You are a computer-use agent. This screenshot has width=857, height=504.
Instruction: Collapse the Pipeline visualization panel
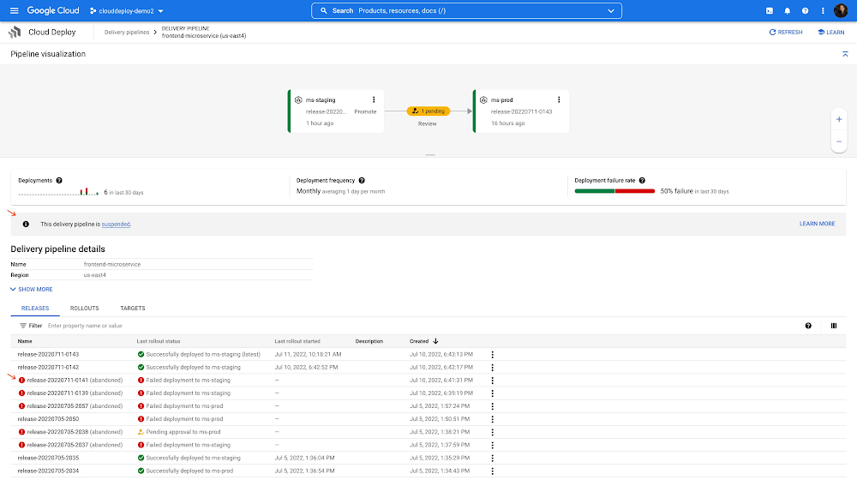(x=845, y=54)
